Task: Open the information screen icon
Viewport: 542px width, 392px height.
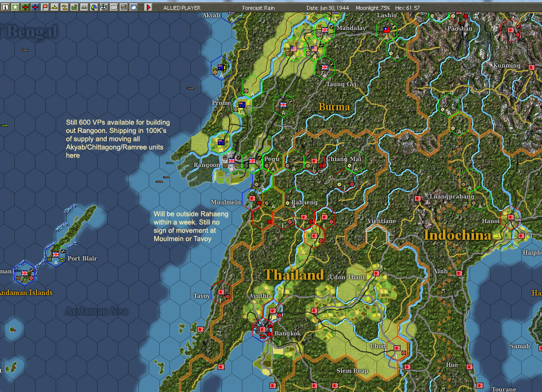Action: click(x=5, y=7)
